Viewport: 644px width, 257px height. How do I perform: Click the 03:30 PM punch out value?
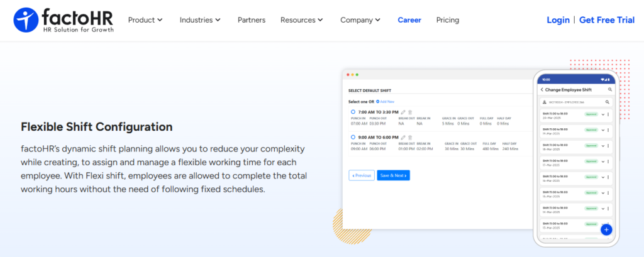tap(377, 124)
